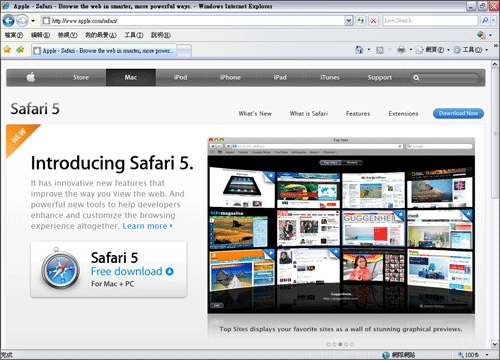Open the third menu bar item (檢視)
The height and width of the screenshot is (360, 500).
pos(67,35)
